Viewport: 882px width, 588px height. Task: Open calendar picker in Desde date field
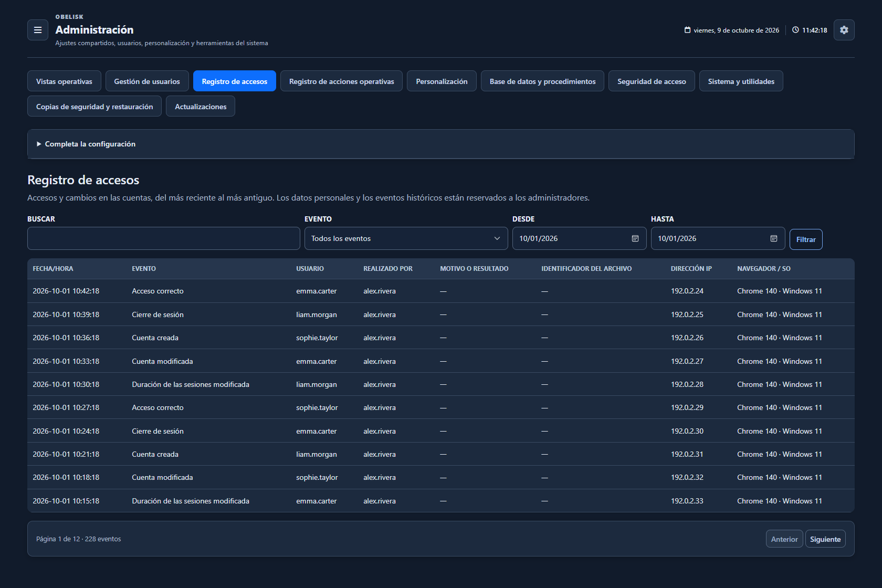(x=635, y=238)
